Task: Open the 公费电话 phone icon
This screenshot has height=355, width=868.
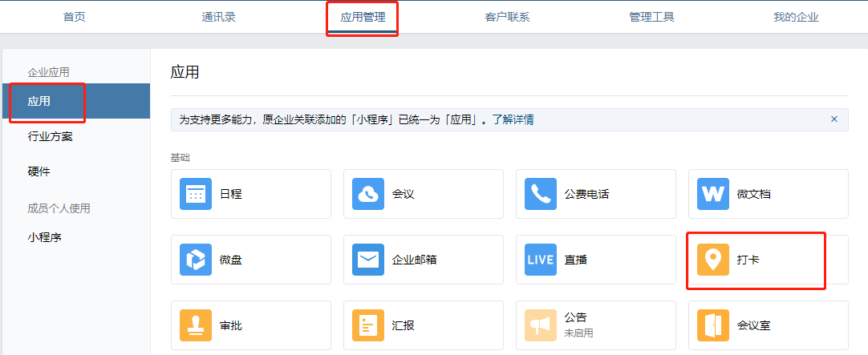Action: point(541,194)
